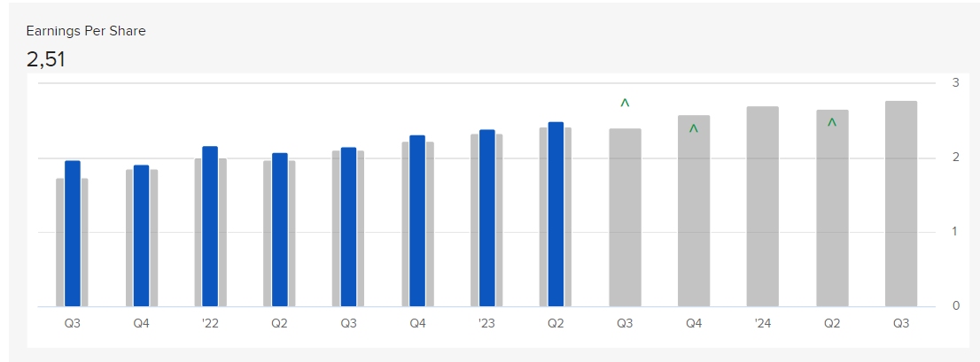Click the '22 x-axis label
Viewport: 980px width, 362px height.
click(x=210, y=323)
